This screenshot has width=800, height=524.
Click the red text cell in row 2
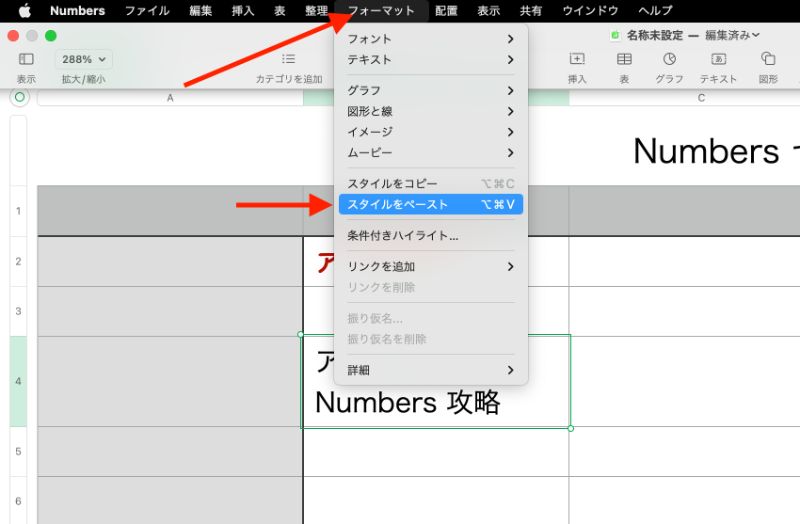436,261
